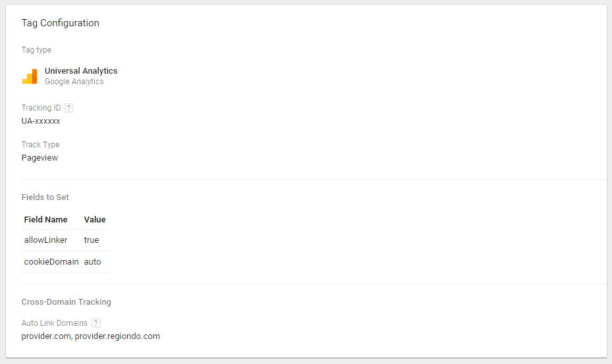Open the Tracking ID help icon
612x364 pixels.
coord(69,108)
